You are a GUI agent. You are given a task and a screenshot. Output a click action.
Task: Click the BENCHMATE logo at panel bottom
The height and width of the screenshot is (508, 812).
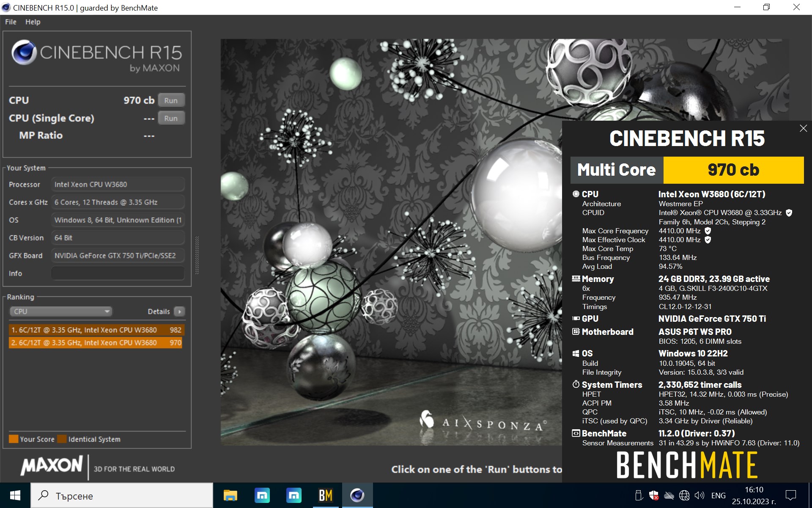coord(687,464)
